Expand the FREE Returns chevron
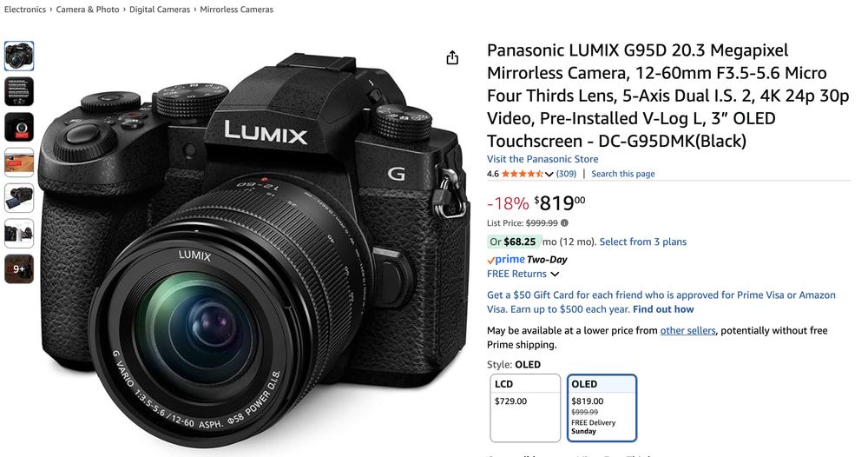Screen dimensions: 868x457 point(555,275)
